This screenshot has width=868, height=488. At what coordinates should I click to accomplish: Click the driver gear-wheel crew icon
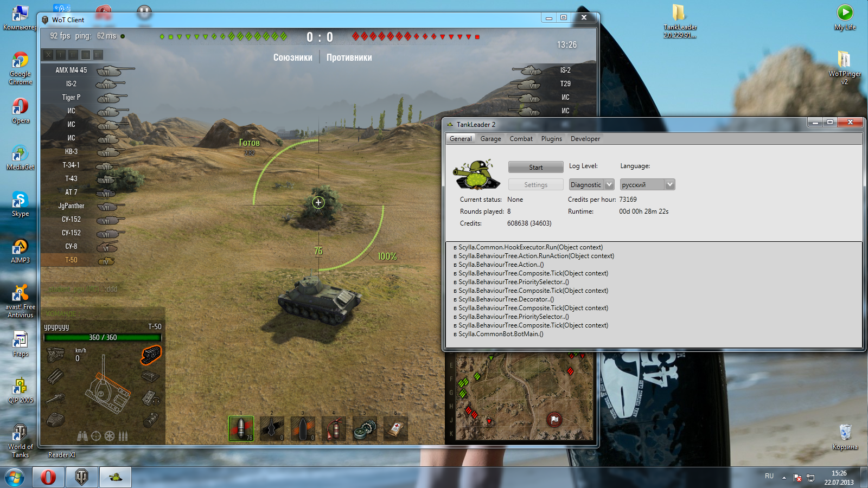pyautogui.click(x=110, y=436)
